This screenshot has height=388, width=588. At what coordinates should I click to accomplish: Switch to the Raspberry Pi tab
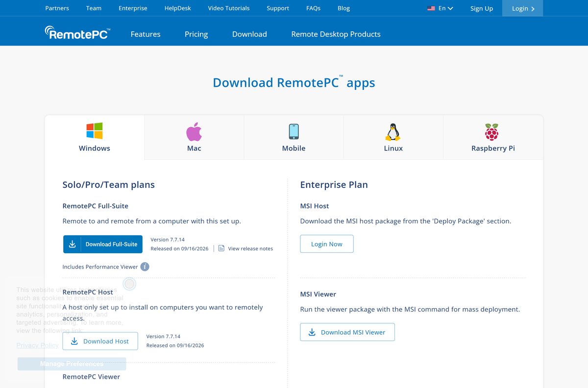(x=493, y=137)
